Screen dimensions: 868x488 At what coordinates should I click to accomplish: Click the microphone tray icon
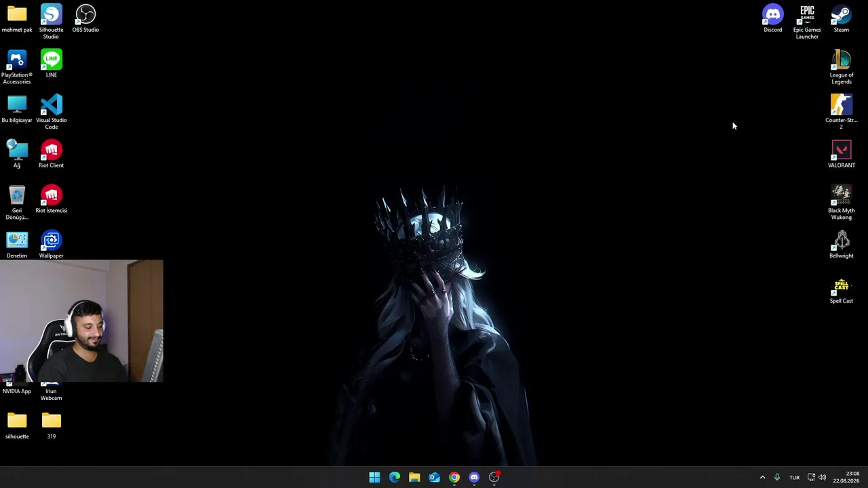(x=777, y=477)
